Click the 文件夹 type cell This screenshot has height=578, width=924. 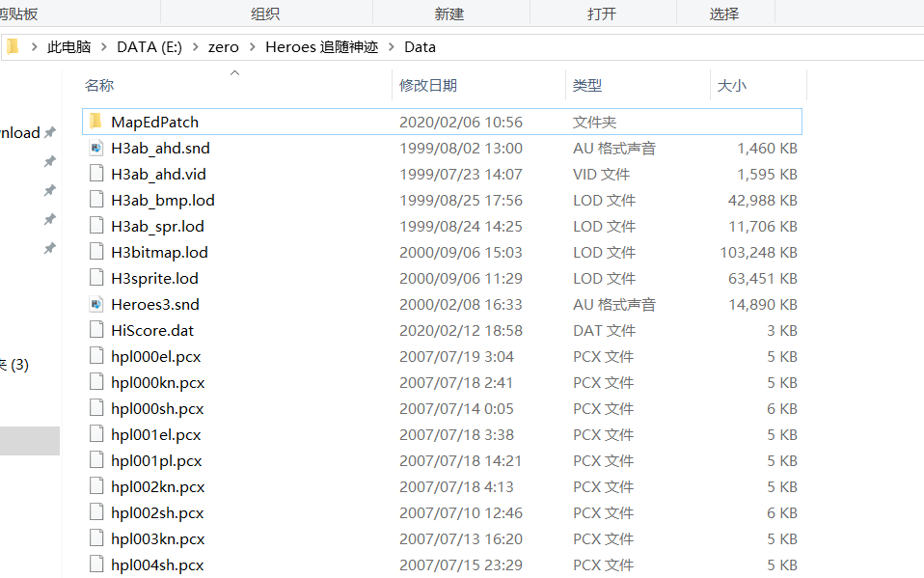tap(594, 123)
